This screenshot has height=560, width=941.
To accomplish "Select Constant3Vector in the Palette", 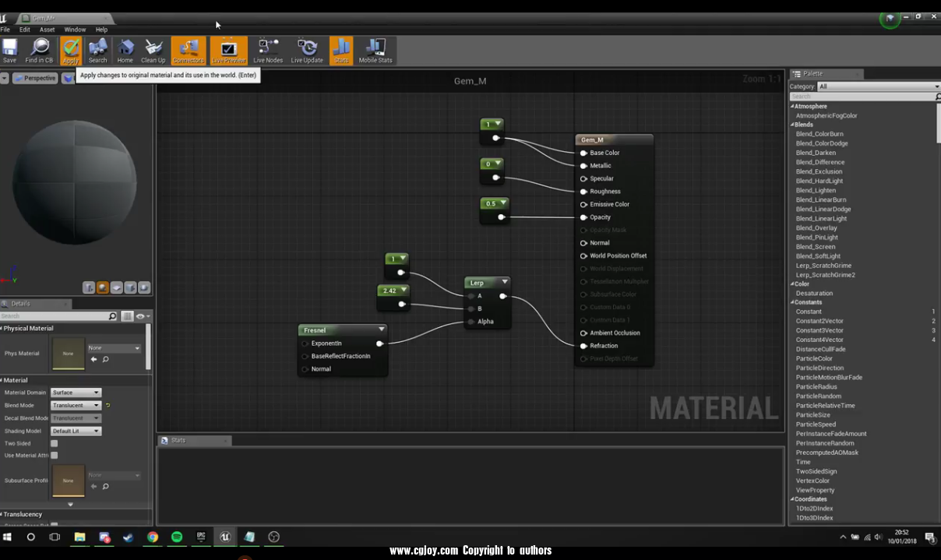I will pyautogui.click(x=819, y=330).
